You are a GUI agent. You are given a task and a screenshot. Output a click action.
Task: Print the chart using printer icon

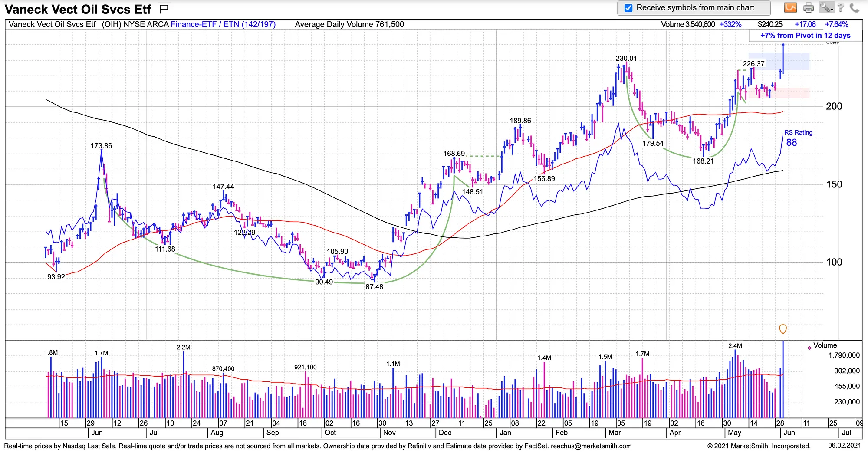pos(809,7)
